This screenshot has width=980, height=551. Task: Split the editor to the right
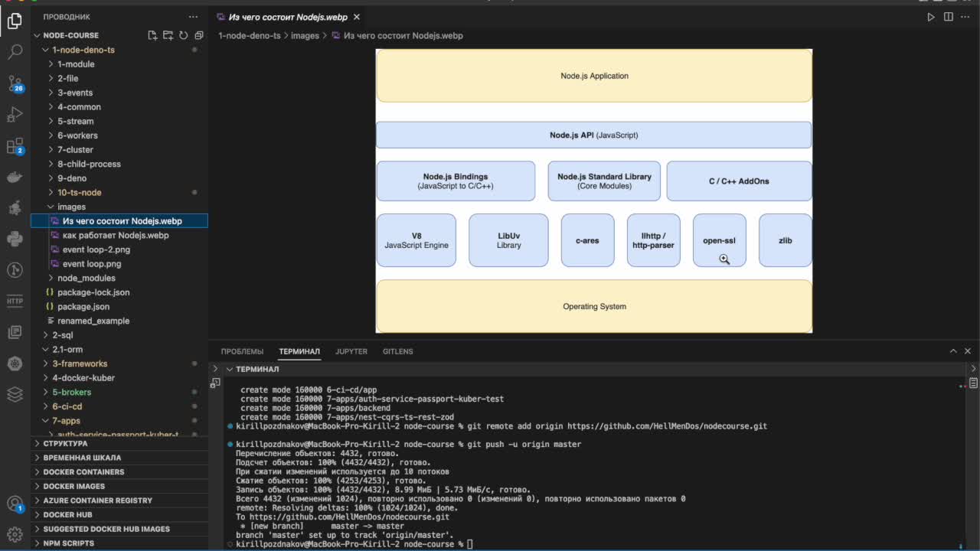(x=949, y=17)
